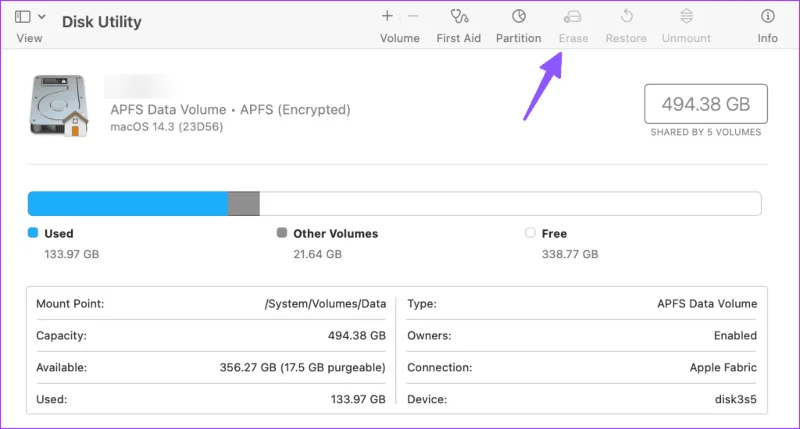Remove volume with minus icon
Screen dimensions: 800x429
coord(413,16)
